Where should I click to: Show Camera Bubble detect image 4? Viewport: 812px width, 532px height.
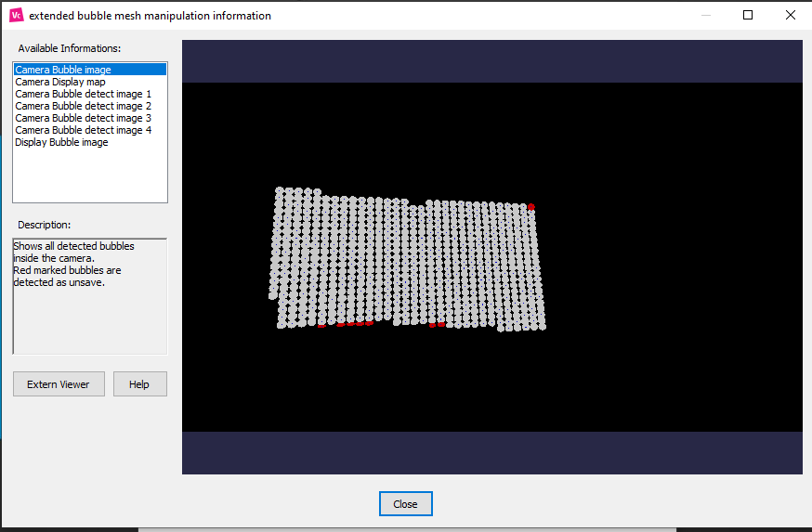(x=83, y=130)
